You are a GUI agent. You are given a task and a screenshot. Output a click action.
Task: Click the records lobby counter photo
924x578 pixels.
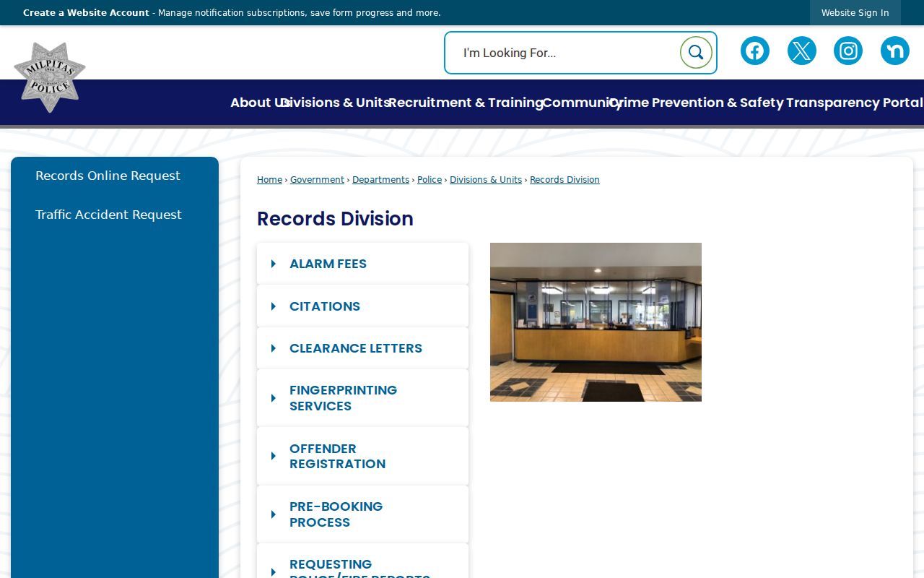[x=596, y=322]
